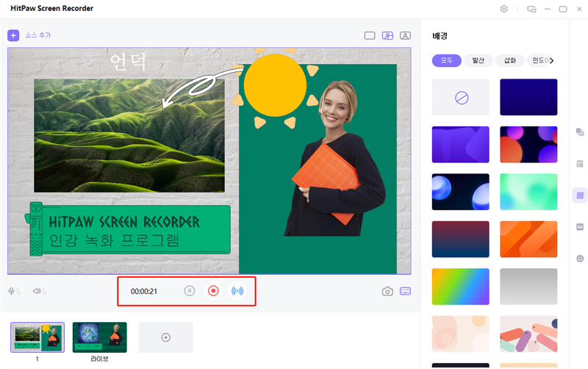Pick the rainbow gradient background swatch
Viewport: 588px width, 369px height.
pos(460,287)
